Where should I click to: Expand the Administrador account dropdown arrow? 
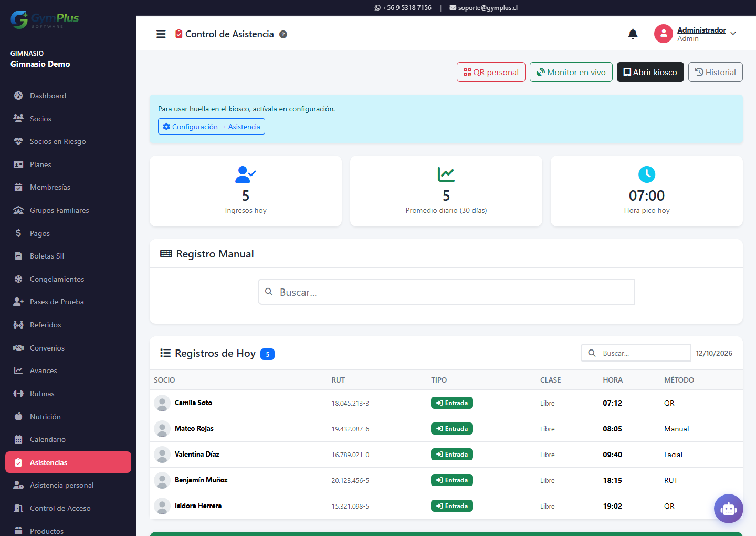coord(733,34)
